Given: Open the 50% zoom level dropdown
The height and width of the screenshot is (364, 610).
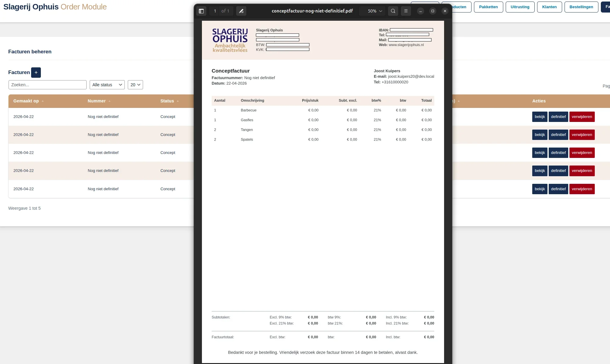Looking at the screenshot, I should coord(372,11).
